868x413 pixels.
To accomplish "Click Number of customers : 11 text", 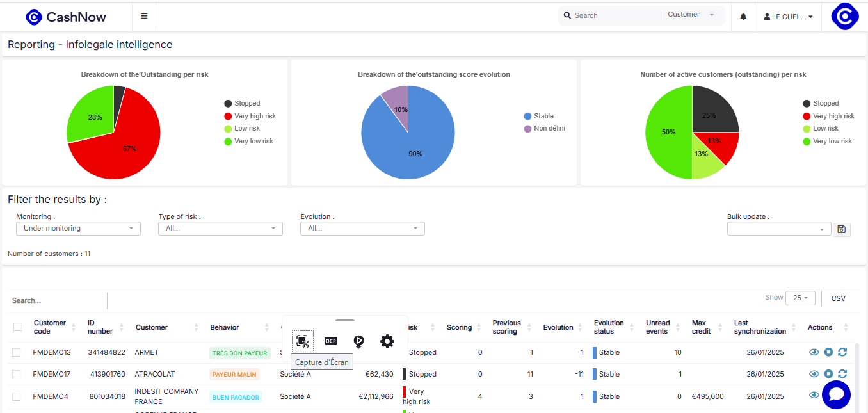I will point(49,254).
